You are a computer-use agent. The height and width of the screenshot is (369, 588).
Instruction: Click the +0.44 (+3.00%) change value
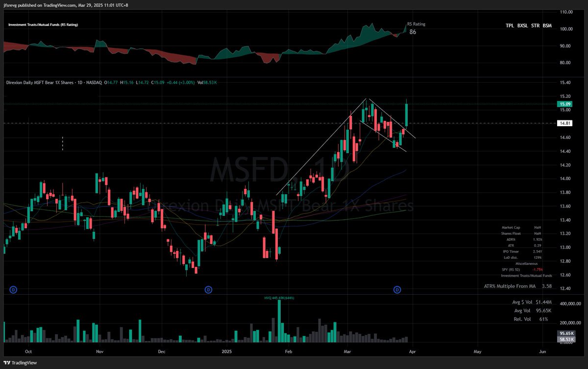click(x=181, y=83)
